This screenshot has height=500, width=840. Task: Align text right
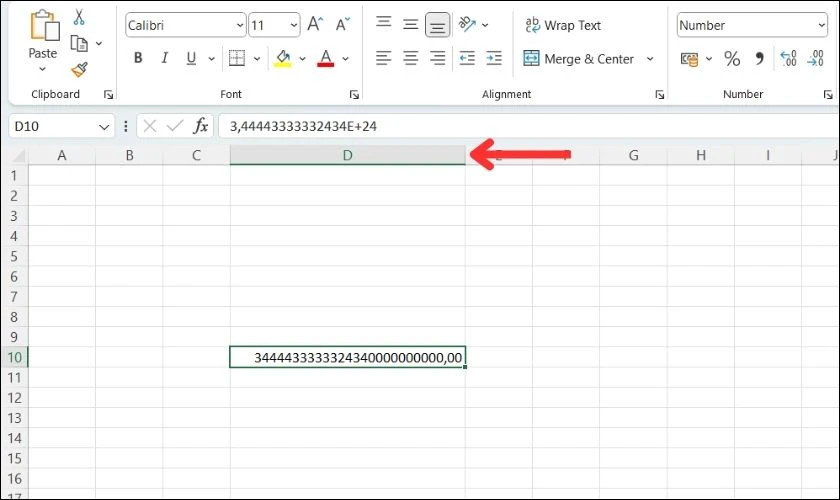[438, 58]
